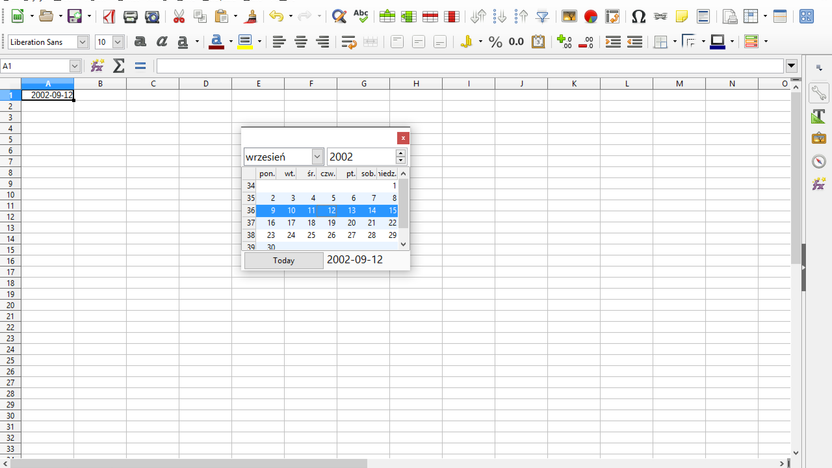
Task: Apply italic formatting
Action: pos(161,41)
